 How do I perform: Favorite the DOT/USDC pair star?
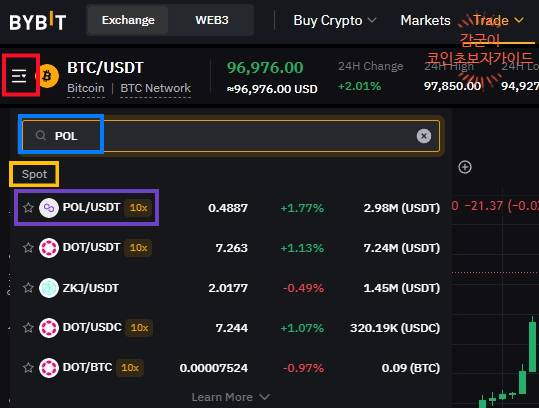coord(28,328)
